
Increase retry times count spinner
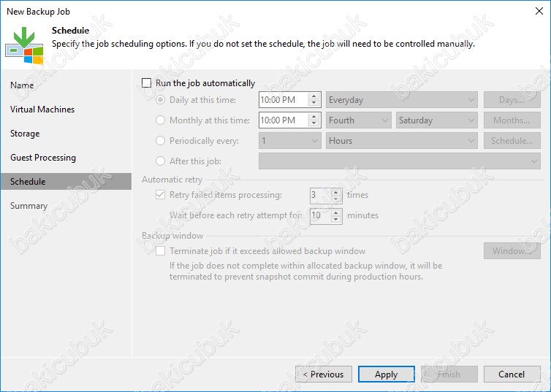[x=336, y=191]
